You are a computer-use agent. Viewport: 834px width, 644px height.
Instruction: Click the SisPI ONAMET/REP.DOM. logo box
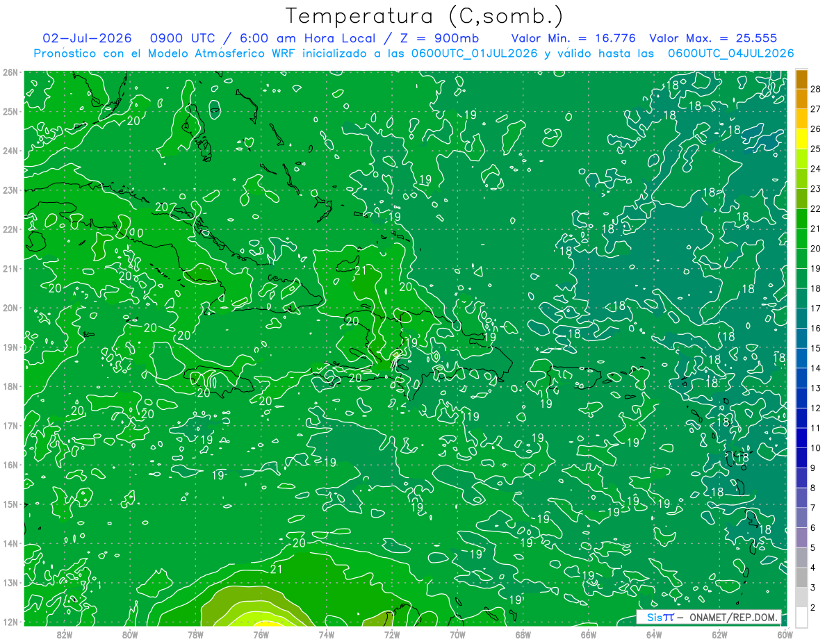pos(710,617)
